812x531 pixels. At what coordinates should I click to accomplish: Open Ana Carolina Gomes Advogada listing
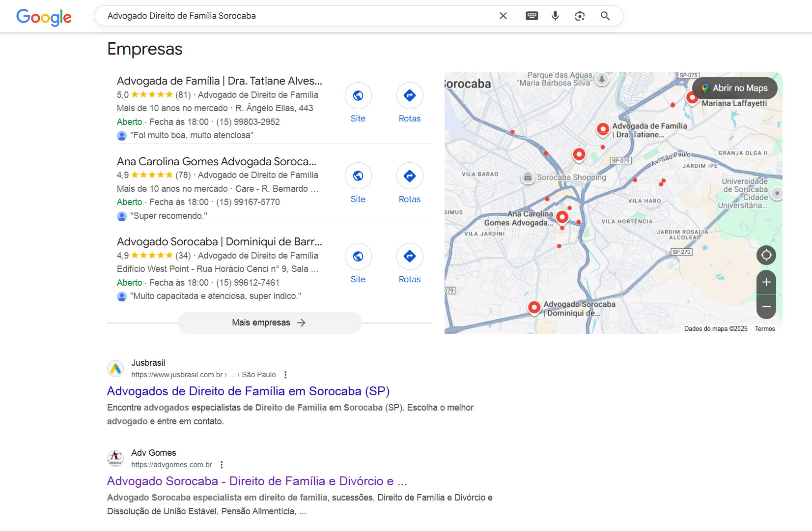217,161
